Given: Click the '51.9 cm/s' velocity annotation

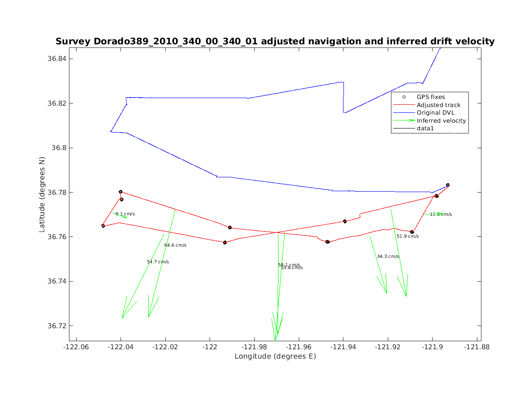Looking at the screenshot, I should (x=408, y=236).
